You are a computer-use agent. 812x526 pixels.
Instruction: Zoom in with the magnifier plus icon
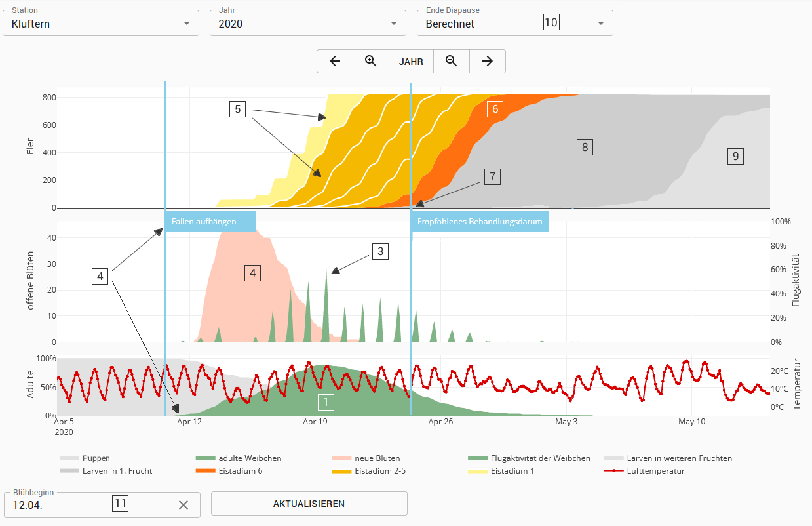[371, 61]
